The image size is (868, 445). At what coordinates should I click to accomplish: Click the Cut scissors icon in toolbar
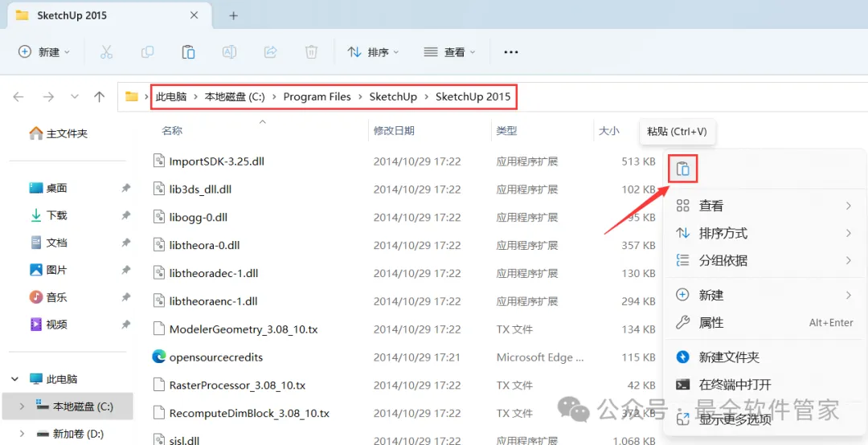(106, 52)
